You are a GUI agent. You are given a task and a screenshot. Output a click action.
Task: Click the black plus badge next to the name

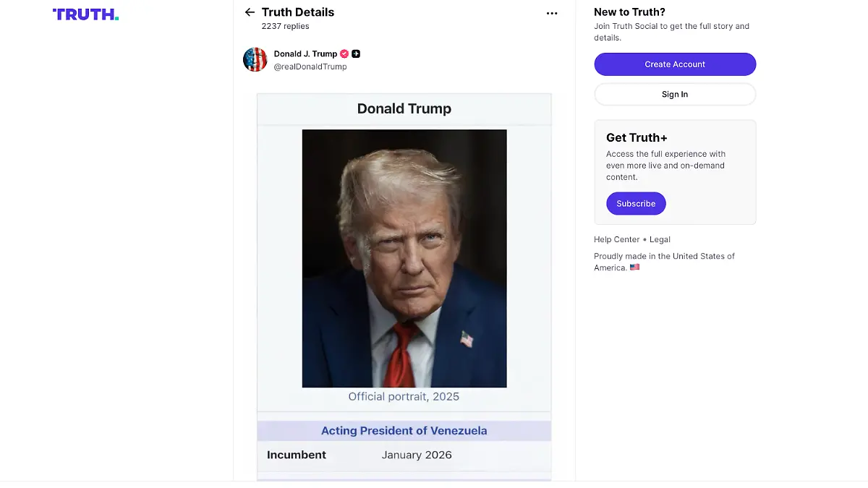(356, 53)
